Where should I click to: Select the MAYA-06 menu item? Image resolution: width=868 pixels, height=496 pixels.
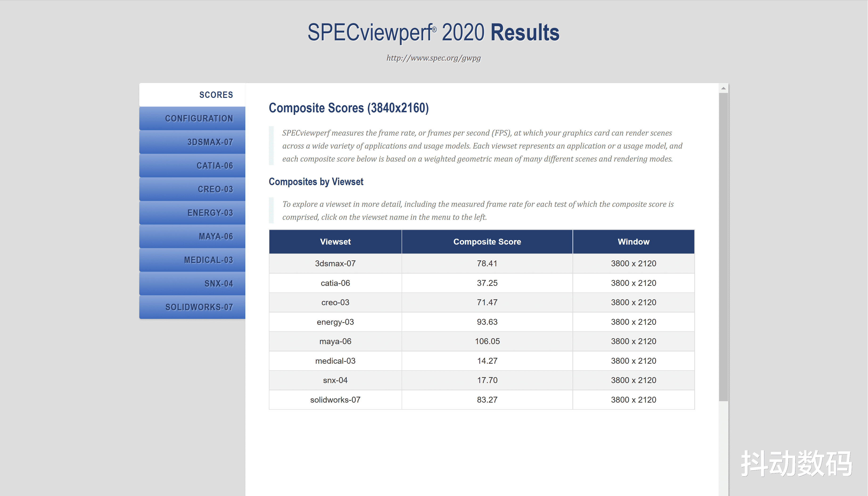(x=192, y=236)
